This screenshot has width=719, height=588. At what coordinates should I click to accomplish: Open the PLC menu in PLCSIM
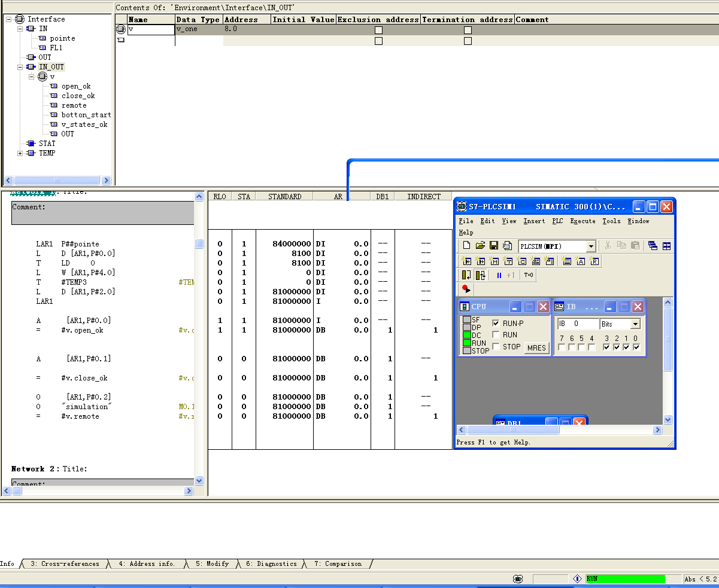[x=557, y=221]
